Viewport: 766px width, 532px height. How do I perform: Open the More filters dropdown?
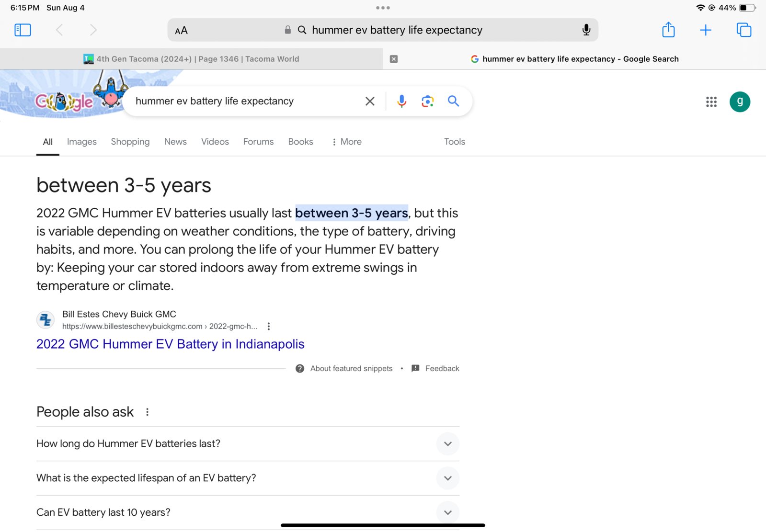point(346,142)
